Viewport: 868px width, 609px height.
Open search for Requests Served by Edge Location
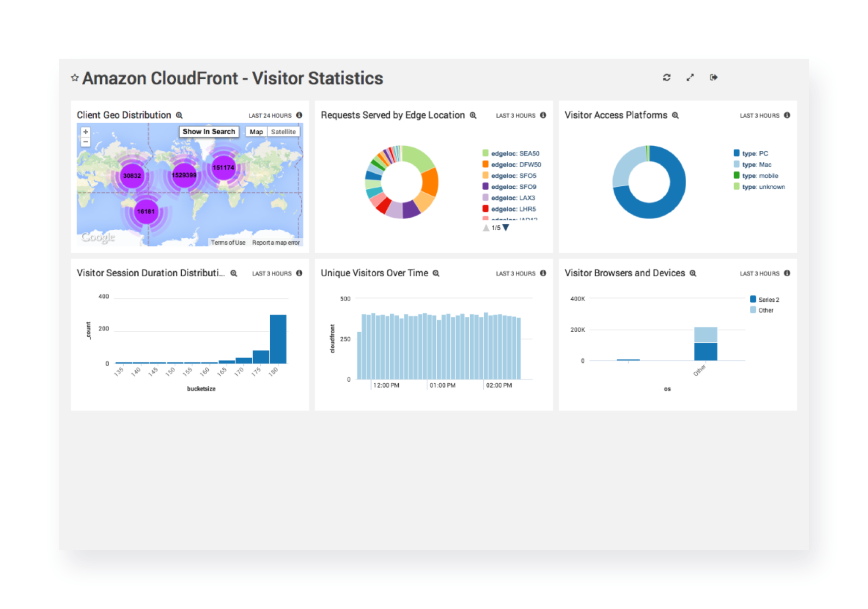coord(473,115)
